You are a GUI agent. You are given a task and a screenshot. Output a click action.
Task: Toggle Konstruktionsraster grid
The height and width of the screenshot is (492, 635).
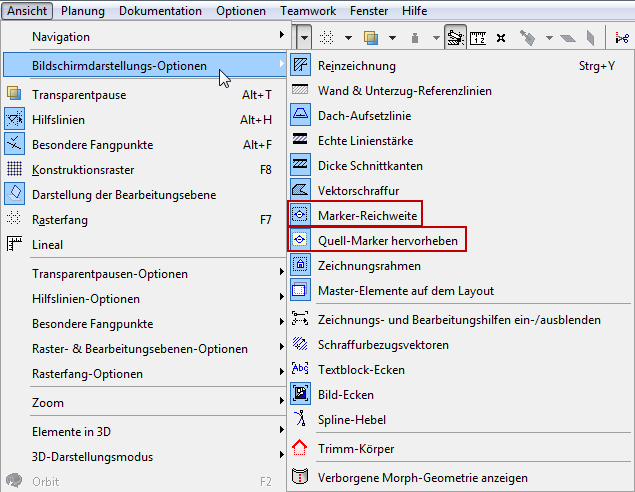pos(145,170)
